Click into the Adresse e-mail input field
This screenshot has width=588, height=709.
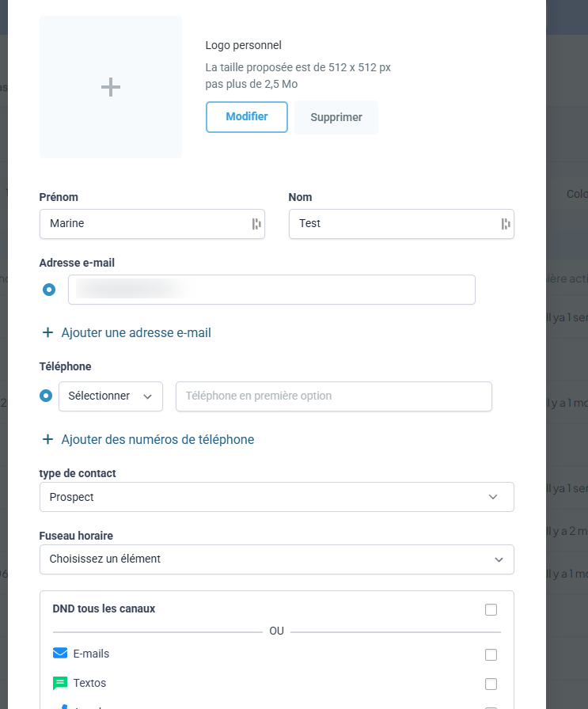(x=271, y=290)
